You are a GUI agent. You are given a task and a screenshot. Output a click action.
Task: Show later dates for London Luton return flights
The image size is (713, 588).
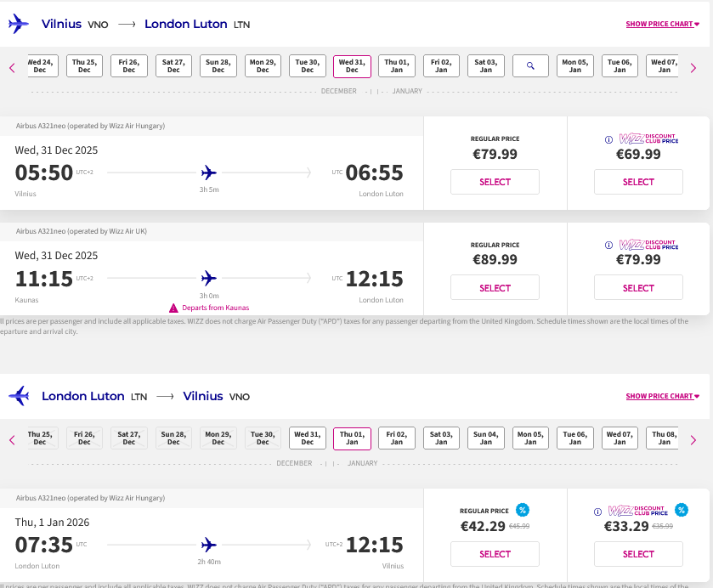click(693, 439)
